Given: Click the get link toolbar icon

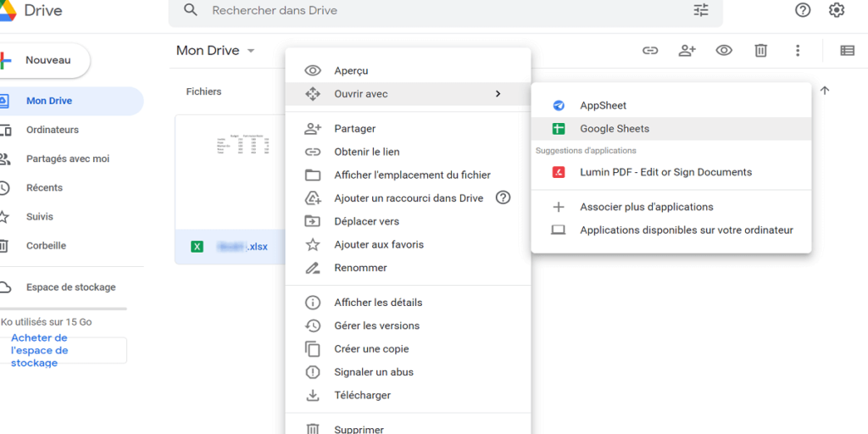Looking at the screenshot, I should pos(650,50).
